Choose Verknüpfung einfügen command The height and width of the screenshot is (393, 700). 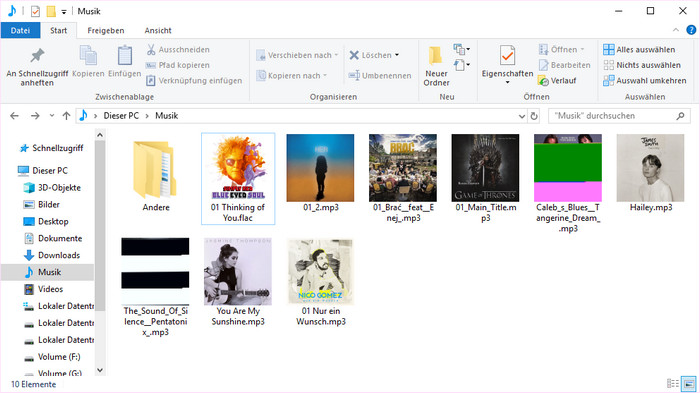click(x=194, y=81)
